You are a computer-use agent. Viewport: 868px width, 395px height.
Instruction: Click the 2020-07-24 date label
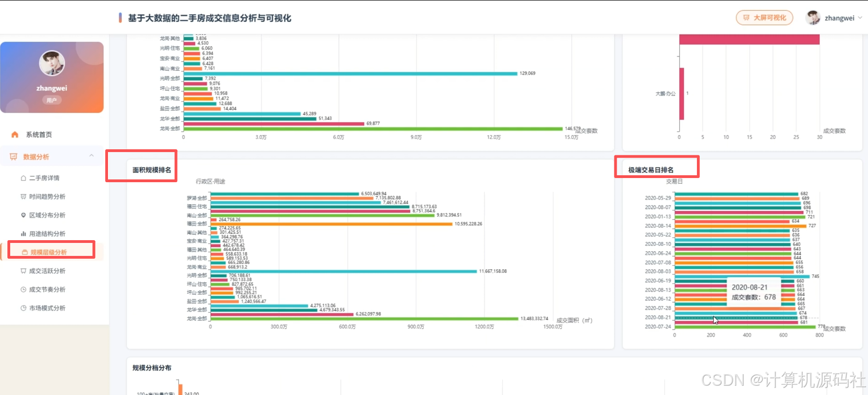coord(658,327)
